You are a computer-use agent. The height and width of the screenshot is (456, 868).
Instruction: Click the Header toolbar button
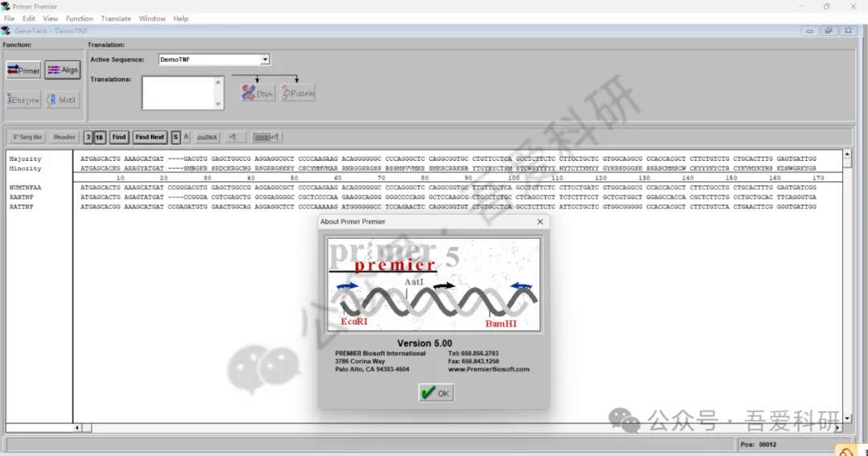click(64, 137)
